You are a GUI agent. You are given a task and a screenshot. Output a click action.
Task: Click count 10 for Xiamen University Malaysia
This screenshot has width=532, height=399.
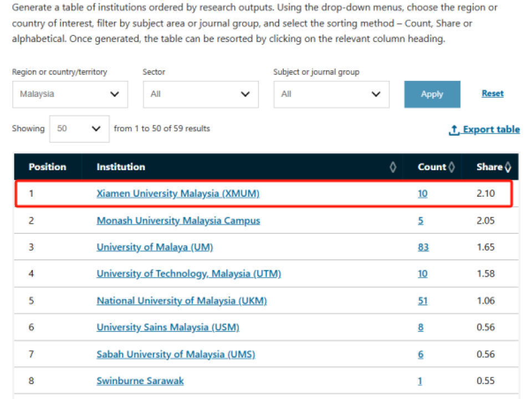pos(422,193)
